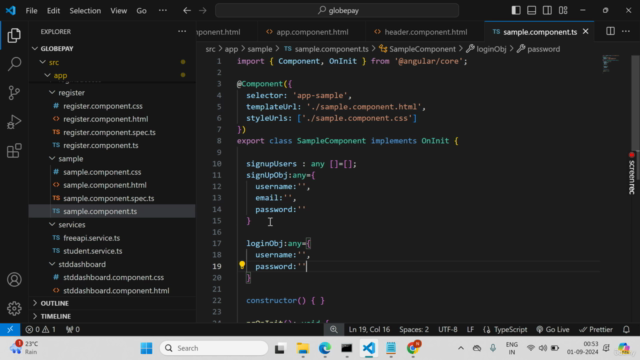Open Explorer Views and More Actions
This screenshot has height=360, width=640.
(x=182, y=31)
